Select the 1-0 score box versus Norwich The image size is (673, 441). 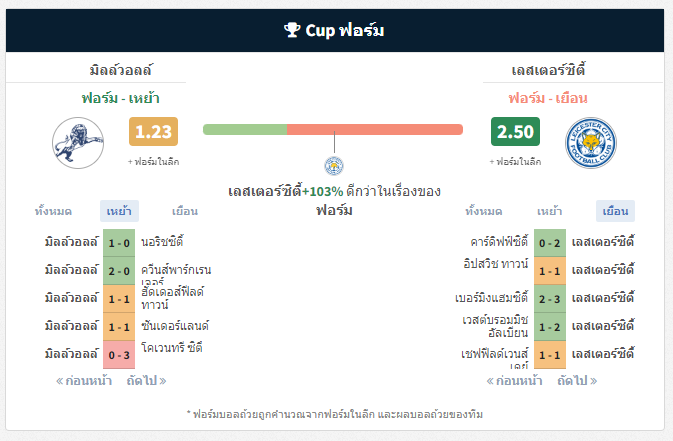pyautogui.click(x=119, y=243)
